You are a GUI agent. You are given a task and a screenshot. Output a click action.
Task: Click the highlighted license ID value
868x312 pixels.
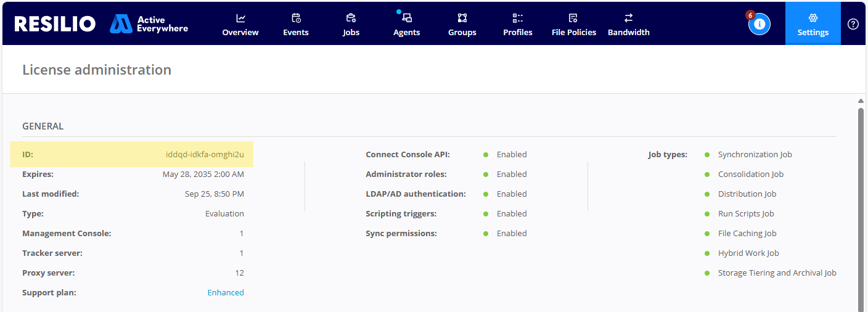[205, 155]
